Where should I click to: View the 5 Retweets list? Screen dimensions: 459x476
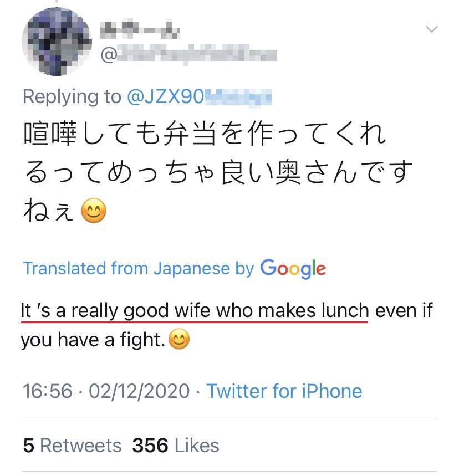pos(72,446)
